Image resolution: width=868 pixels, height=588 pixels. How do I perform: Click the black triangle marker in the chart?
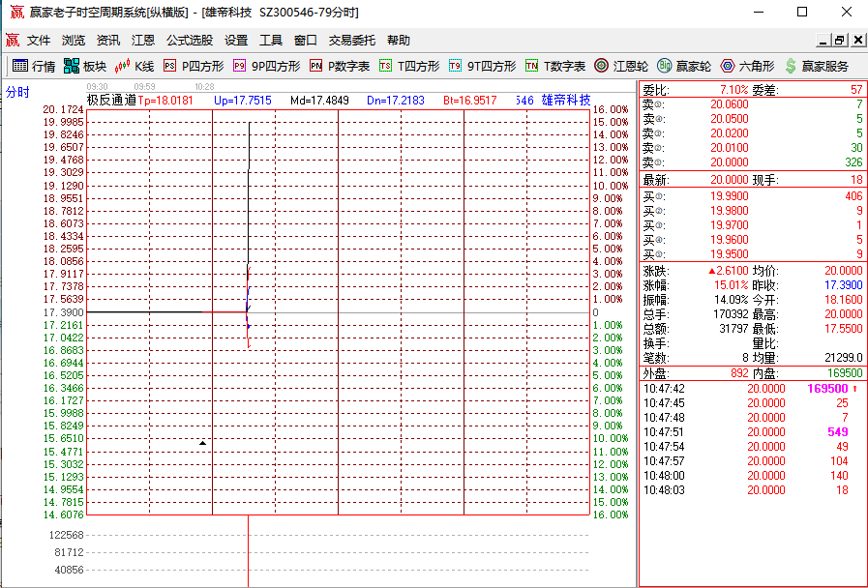202,443
